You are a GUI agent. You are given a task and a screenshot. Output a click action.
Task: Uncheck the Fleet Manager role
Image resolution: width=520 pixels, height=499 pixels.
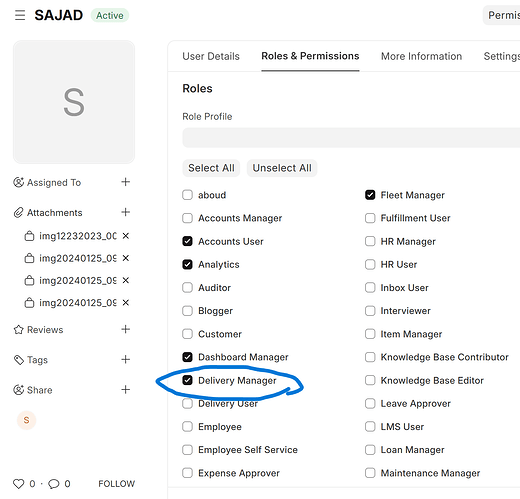tap(370, 195)
